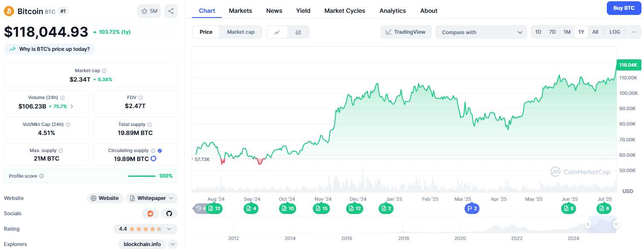Screen dimensions: 644x249
Task: Grab the left handle of the range selector
Action: click(588, 224)
